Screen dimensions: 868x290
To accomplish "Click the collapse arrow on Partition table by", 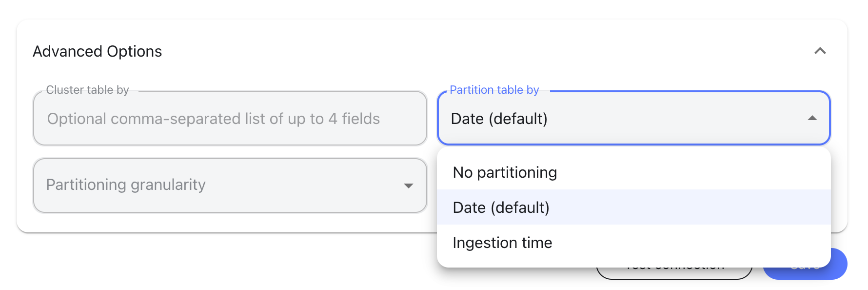I will point(811,118).
